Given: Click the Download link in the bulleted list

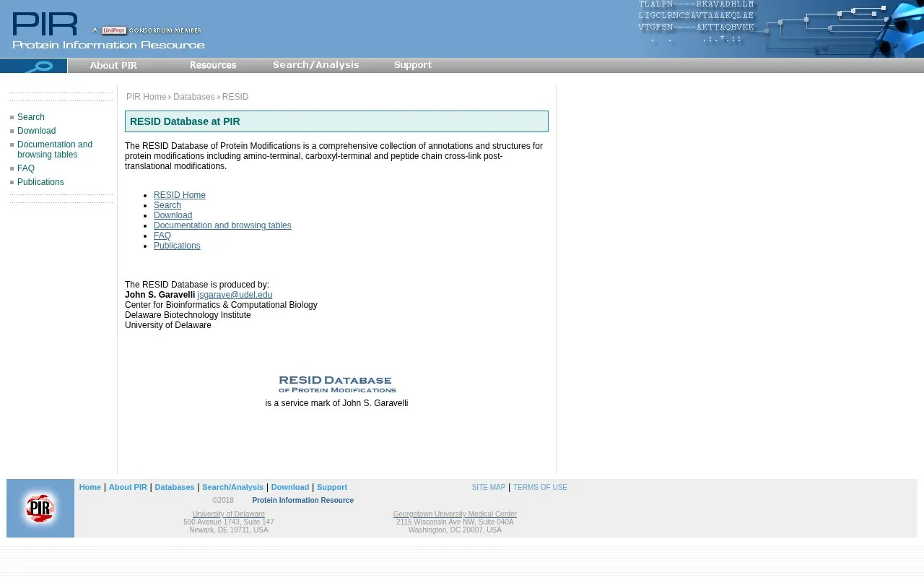Looking at the screenshot, I should (173, 215).
